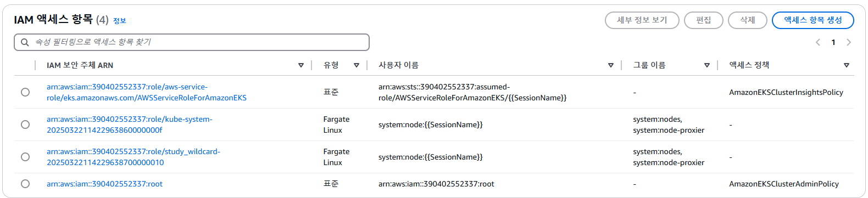Select the root ARN row radio button
This screenshot has width=868, height=198.
tap(25, 184)
